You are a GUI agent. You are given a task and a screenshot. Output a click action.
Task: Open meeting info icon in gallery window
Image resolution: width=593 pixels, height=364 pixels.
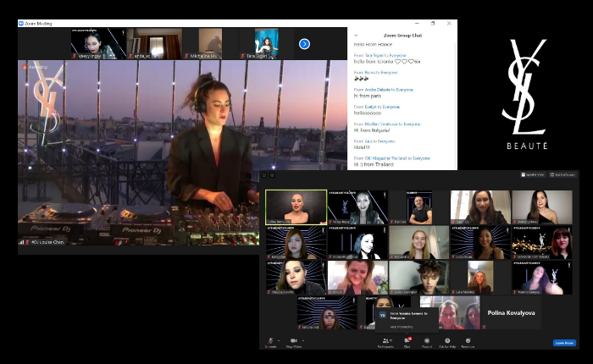pos(264,175)
